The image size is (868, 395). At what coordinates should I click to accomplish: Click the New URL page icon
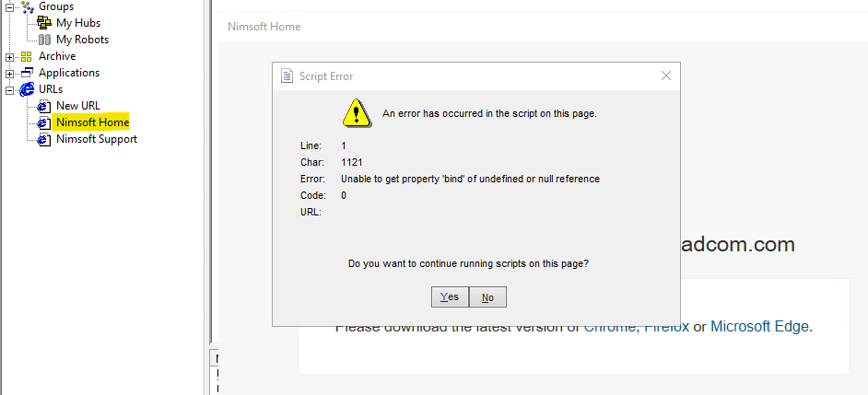pos(44,106)
